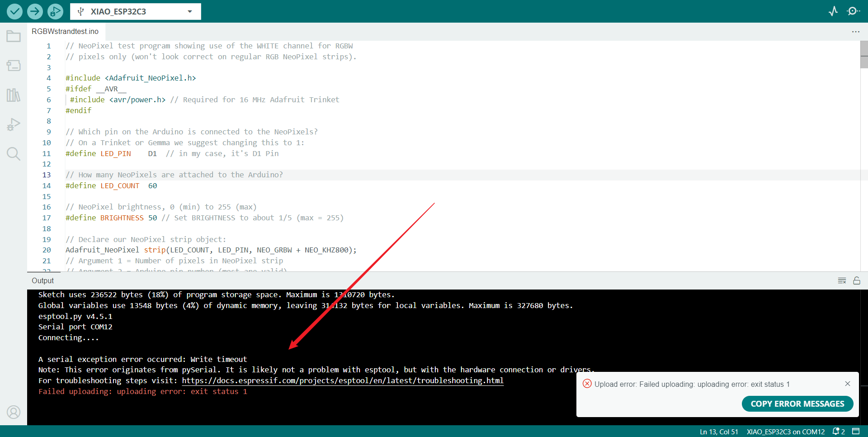
Task: Click the Adafruit_NeoPixel.h include line
Action: 131,78
